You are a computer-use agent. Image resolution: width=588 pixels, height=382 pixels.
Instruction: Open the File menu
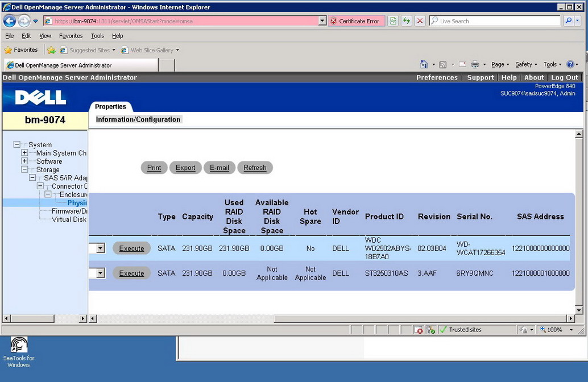pos(9,36)
